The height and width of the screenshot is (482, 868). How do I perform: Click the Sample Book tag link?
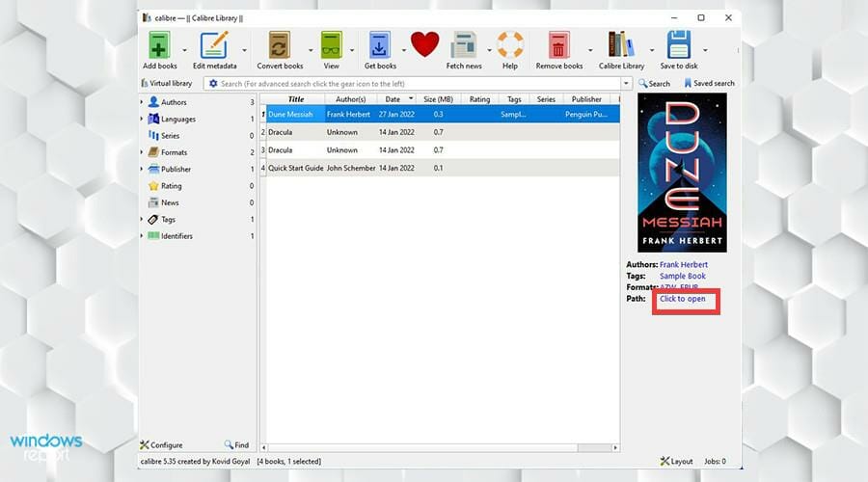tap(683, 276)
